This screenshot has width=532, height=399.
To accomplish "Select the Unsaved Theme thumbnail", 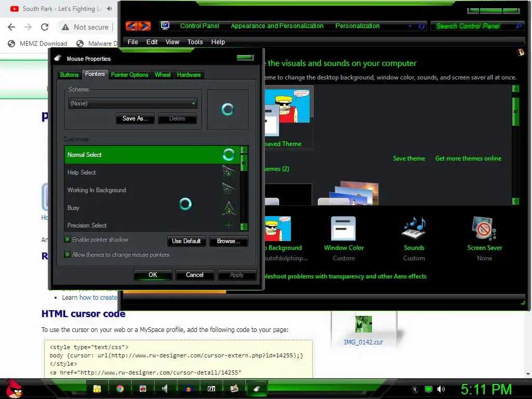I will tap(289, 117).
